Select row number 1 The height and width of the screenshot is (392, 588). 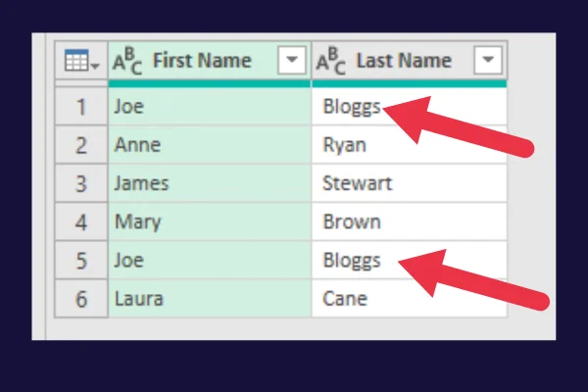click(81, 107)
